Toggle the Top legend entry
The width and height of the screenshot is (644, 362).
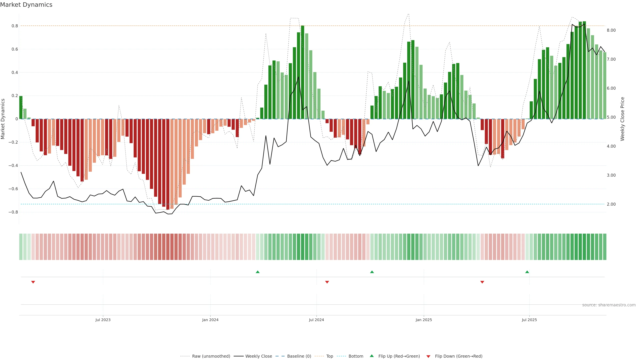330,356
